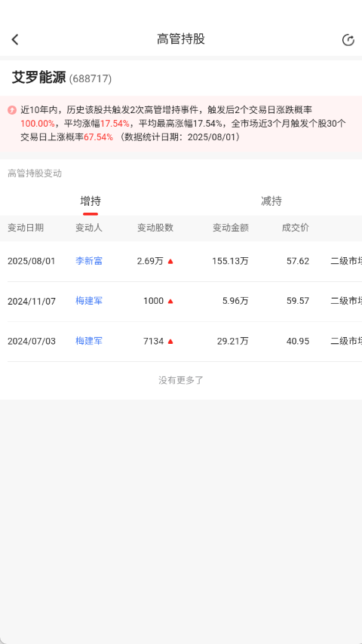Tap the 变动日期 column header
Image resolution: width=362 pixels, height=644 pixels.
pyautogui.click(x=26, y=228)
